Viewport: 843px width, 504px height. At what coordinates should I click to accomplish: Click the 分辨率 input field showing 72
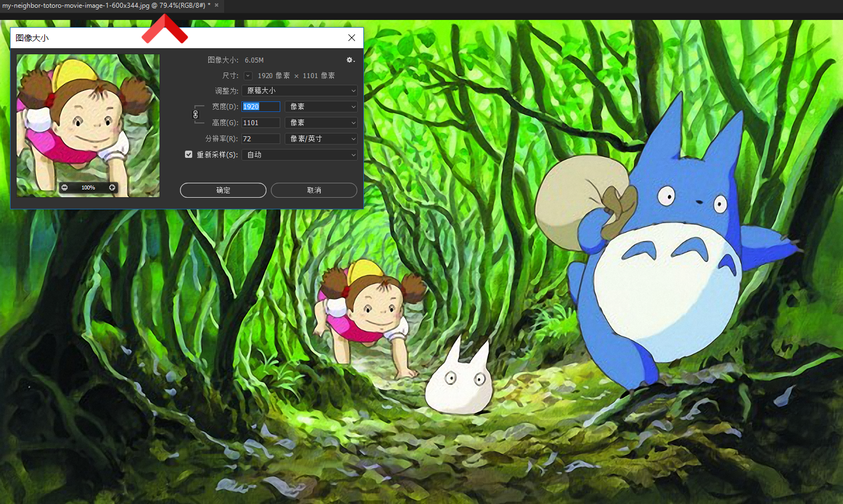coord(261,138)
